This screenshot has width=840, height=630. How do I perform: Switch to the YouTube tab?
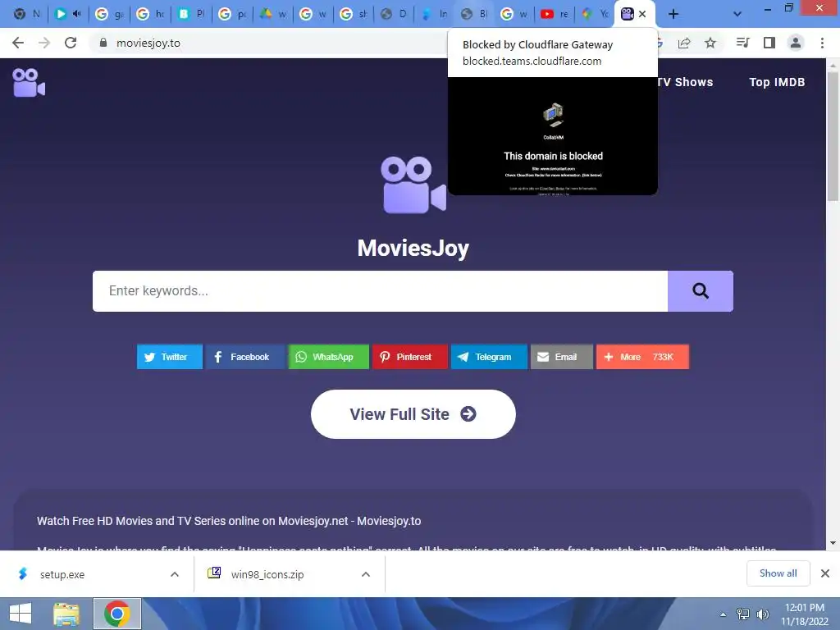click(555, 14)
